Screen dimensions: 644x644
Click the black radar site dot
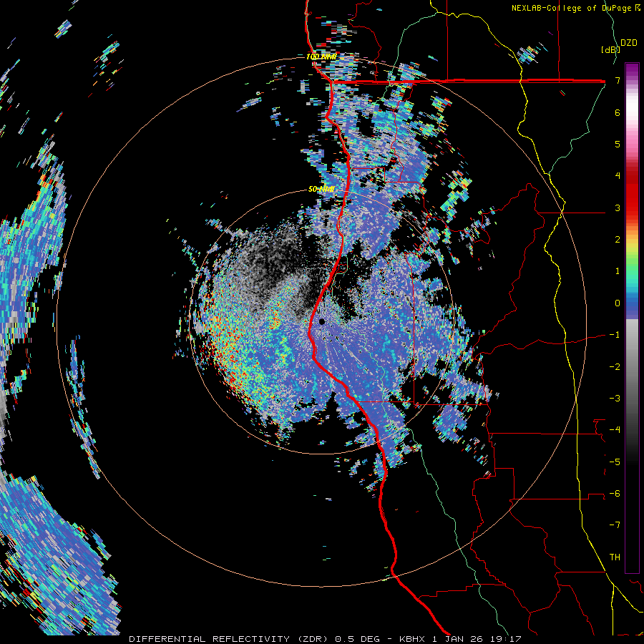pos(322,321)
